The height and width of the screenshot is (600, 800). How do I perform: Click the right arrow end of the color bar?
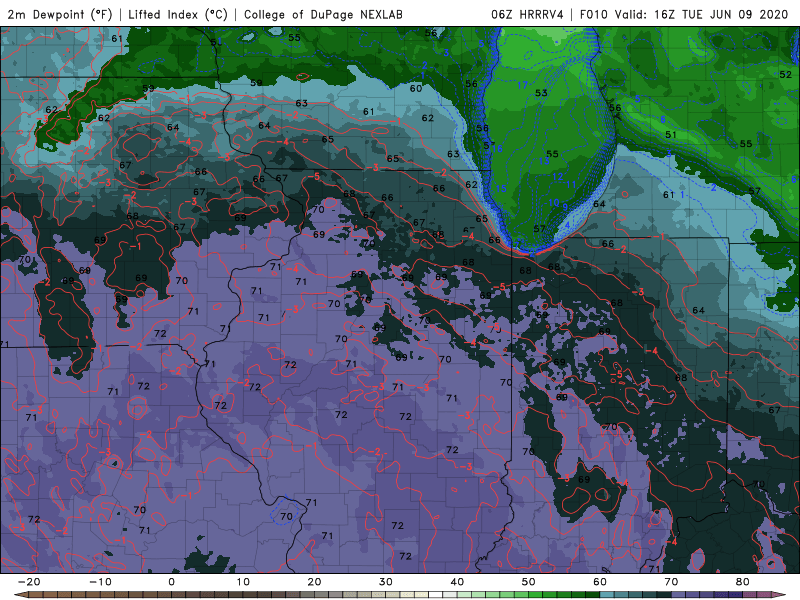point(781,595)
